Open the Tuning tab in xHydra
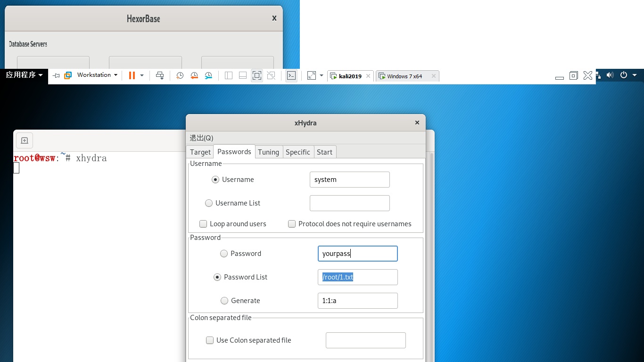The width and height of the screenshot is (644, 362). pos(269,152)
